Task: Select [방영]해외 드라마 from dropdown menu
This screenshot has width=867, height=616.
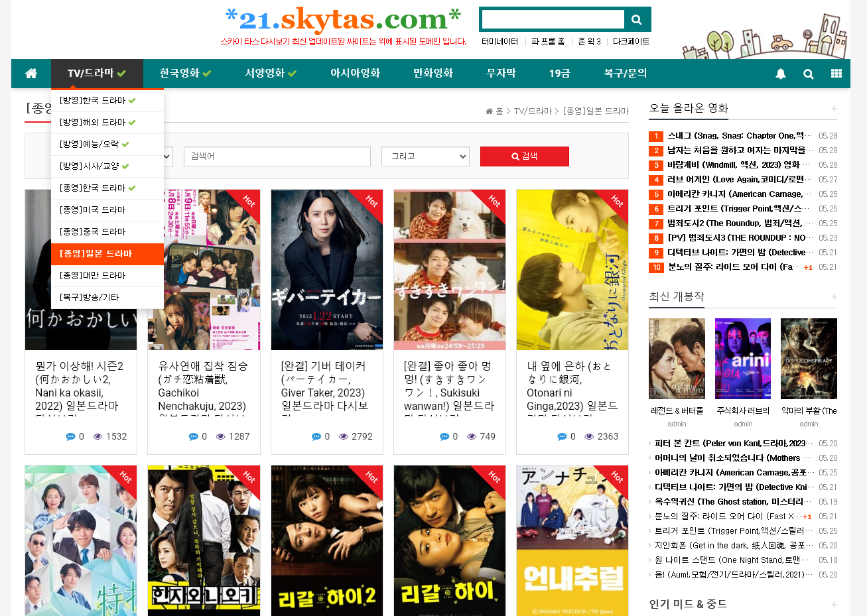Action: (x=107, y=123)
